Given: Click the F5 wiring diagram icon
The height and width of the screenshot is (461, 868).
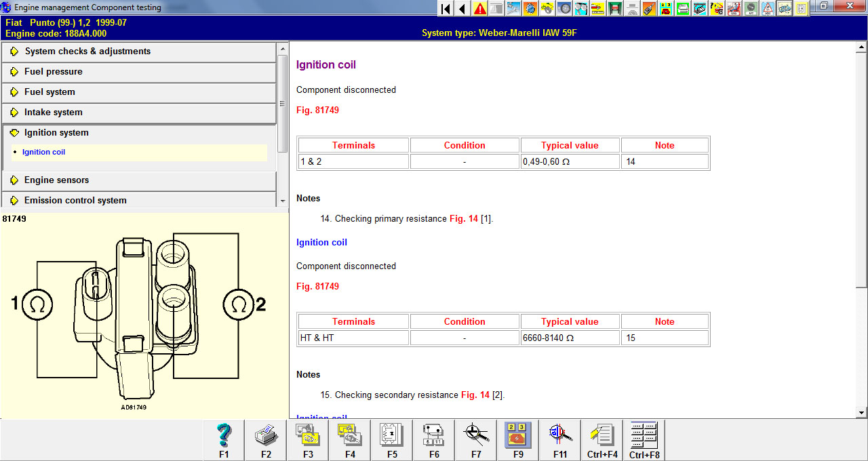Looking at the screenshot, I should pos(392,440).
